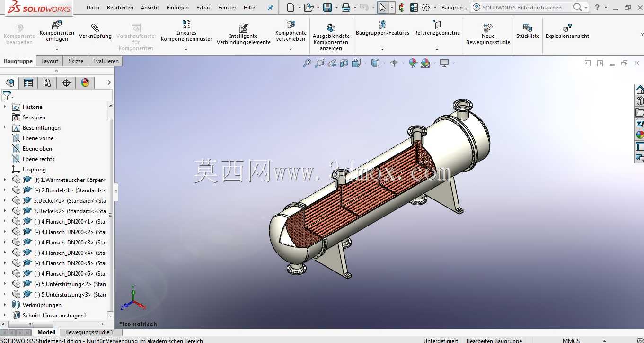Toggle the Section View icon
Screen dimensions: 644x343
(344, 63)
